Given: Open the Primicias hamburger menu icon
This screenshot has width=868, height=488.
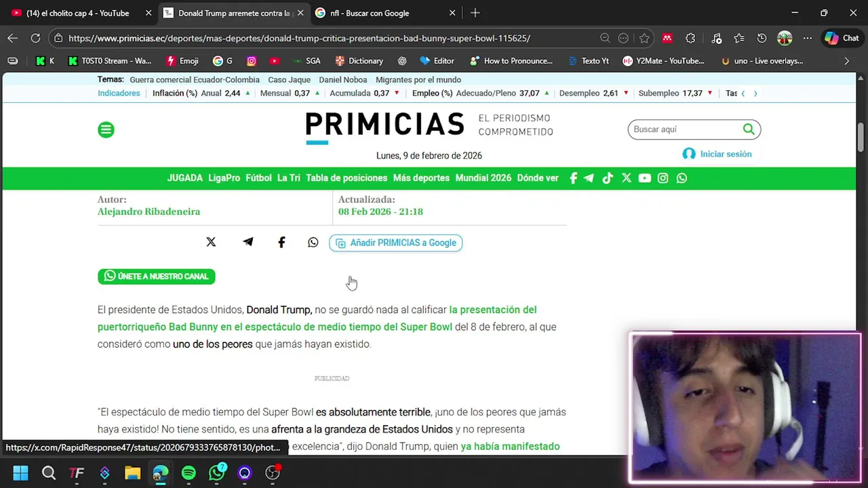Looking at the screenshot, I should point(106,129).
